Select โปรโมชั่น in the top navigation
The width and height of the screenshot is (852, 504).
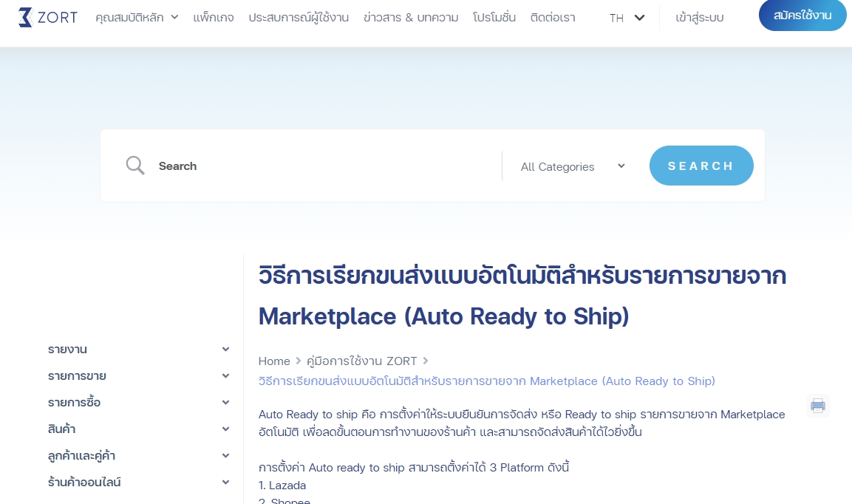494,17
